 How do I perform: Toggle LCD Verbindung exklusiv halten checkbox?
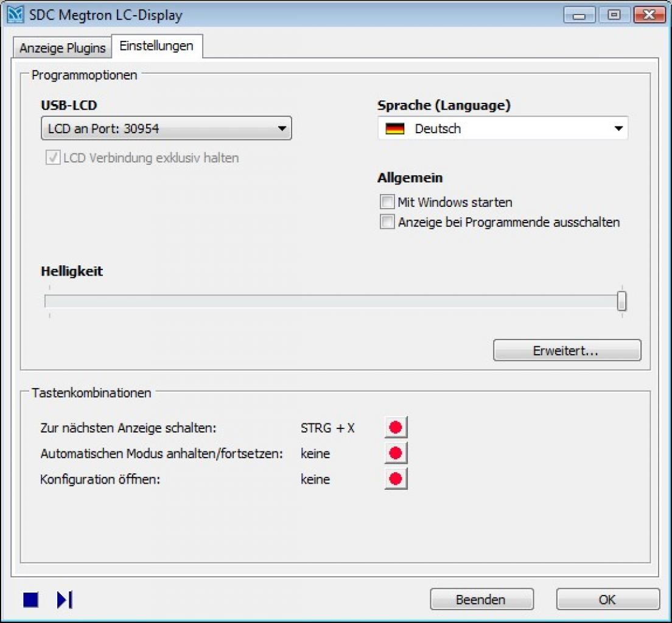pos(53,157)
